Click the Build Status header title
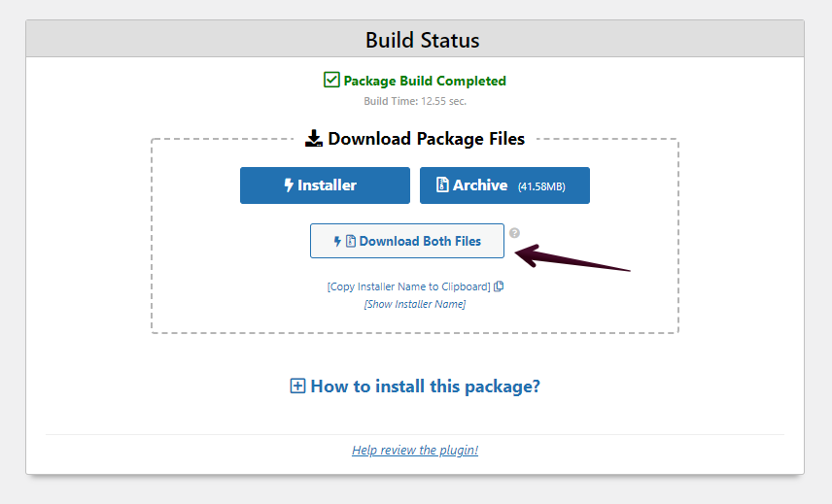Screen dimensions: 832x504 pyautogui.click(x=422, y=40)
